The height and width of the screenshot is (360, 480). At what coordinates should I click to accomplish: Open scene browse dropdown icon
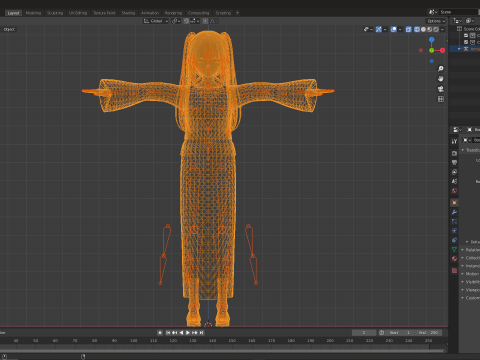433,12
